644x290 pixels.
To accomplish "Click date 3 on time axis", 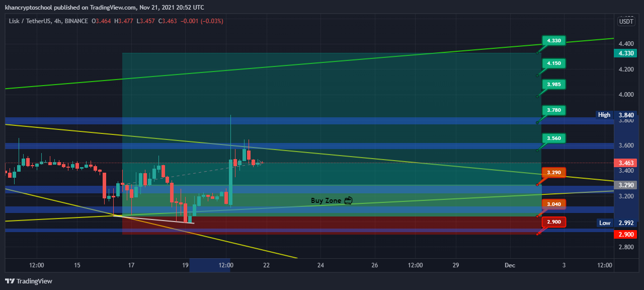I will tap(565, 265).
